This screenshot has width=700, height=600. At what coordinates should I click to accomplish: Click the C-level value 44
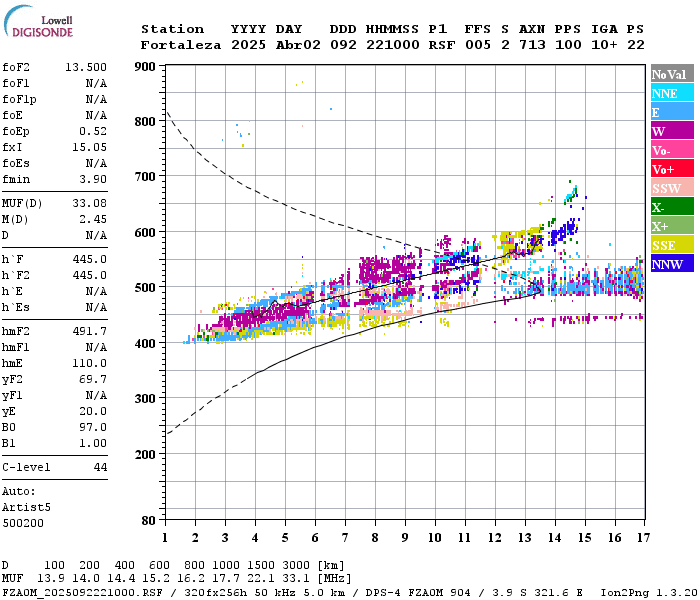point(100,467)
